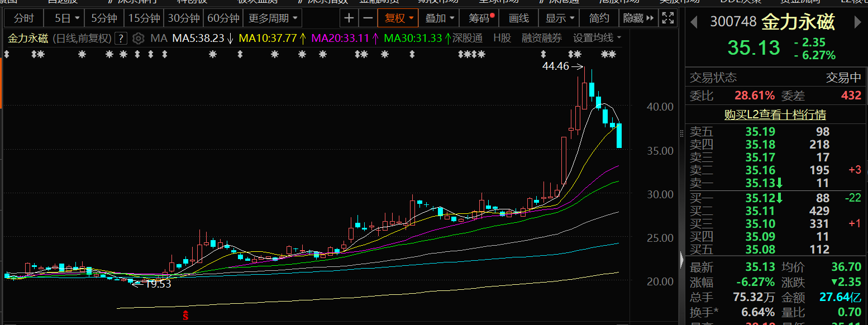Click the zoom-out minus icon
Screen dimensions: 868x325
368,18
